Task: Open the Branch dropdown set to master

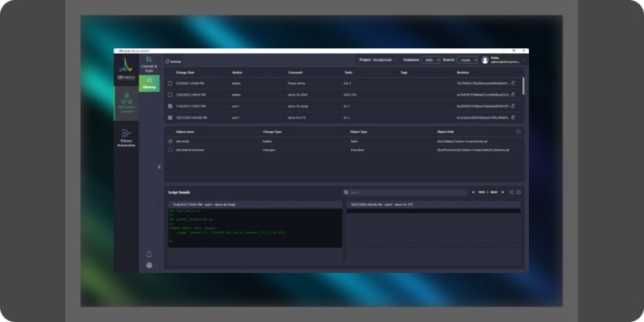Action: point(468,60)
